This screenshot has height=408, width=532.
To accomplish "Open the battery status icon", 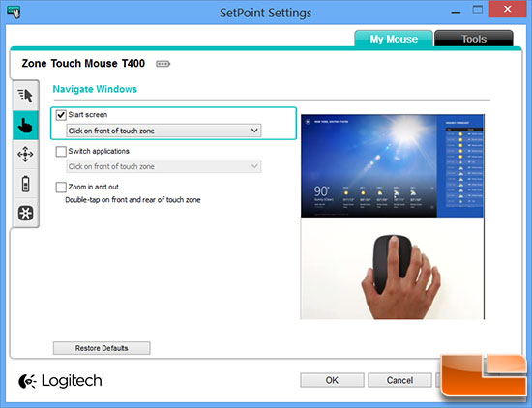I will (x=25, y=184).
